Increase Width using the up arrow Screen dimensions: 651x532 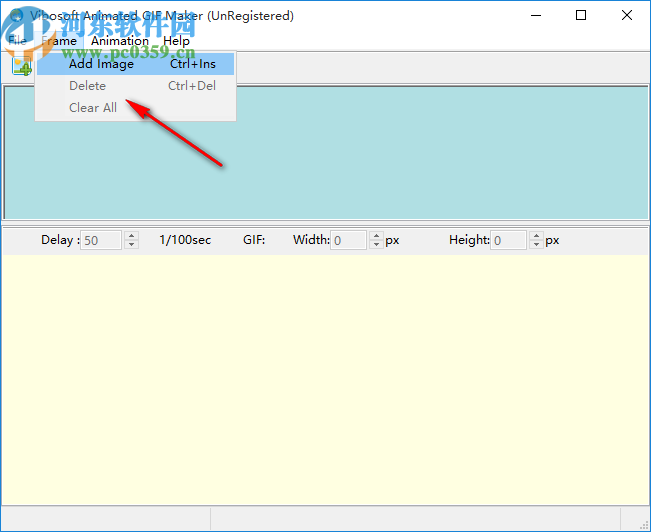coord(377,235)
